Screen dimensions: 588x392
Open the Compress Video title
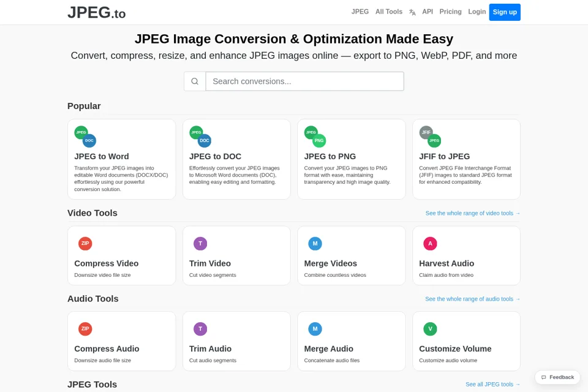tap(107, 263)
